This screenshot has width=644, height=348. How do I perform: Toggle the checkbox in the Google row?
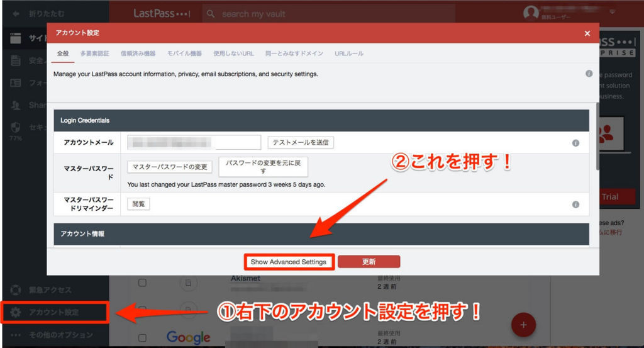coord(142,338)
